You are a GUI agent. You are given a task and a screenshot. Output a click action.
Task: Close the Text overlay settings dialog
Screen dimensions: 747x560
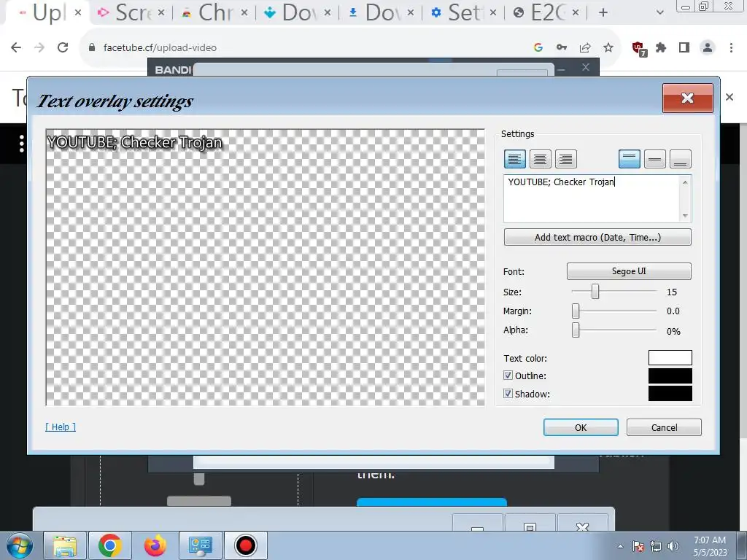(x=687, y=98)
